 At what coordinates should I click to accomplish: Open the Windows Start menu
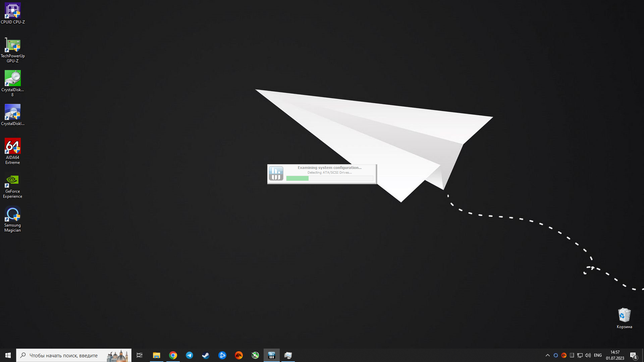coord(8,355)
